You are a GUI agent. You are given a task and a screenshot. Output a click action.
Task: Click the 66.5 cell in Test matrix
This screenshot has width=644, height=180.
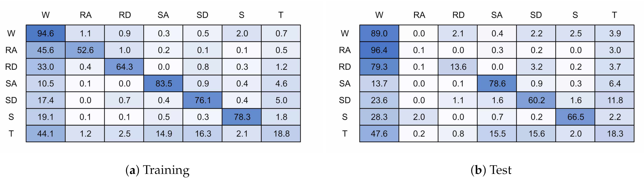(576, 117)
